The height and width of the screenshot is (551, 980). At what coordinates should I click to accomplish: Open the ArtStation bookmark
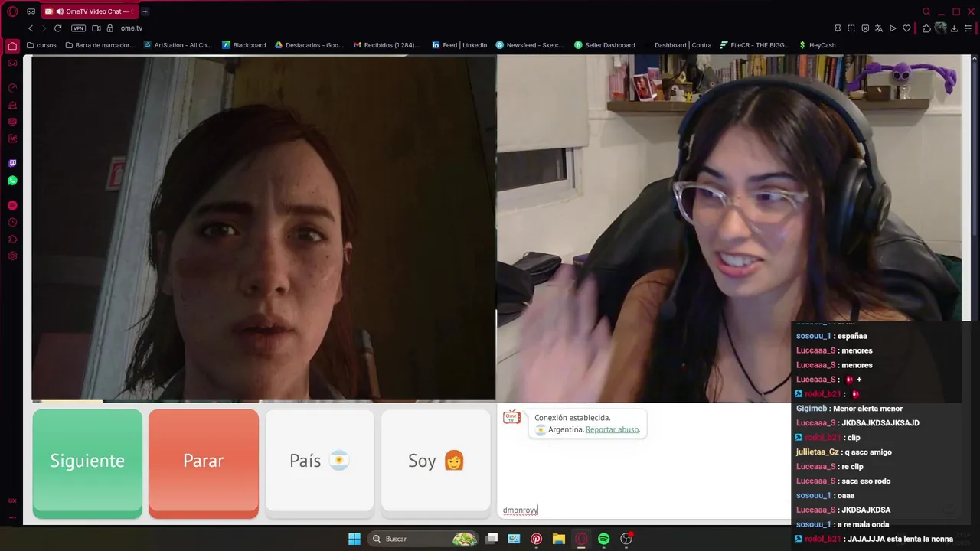(178, 45)
